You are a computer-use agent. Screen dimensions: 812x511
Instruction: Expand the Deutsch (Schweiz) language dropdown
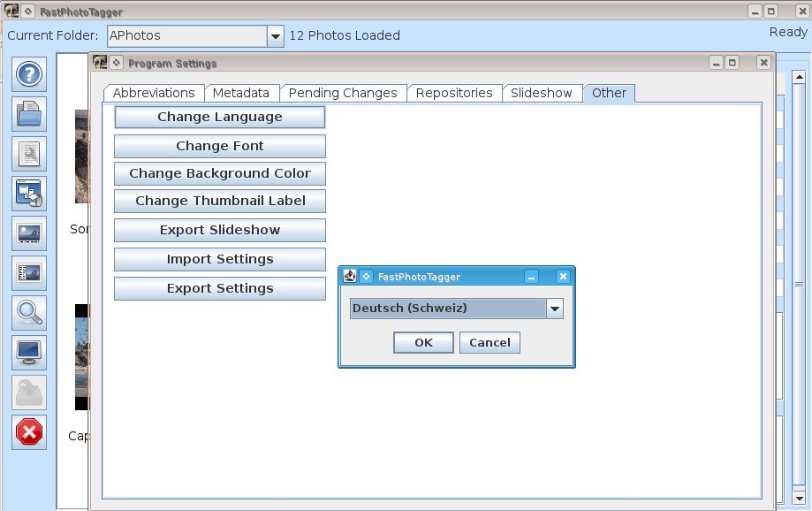554,308
